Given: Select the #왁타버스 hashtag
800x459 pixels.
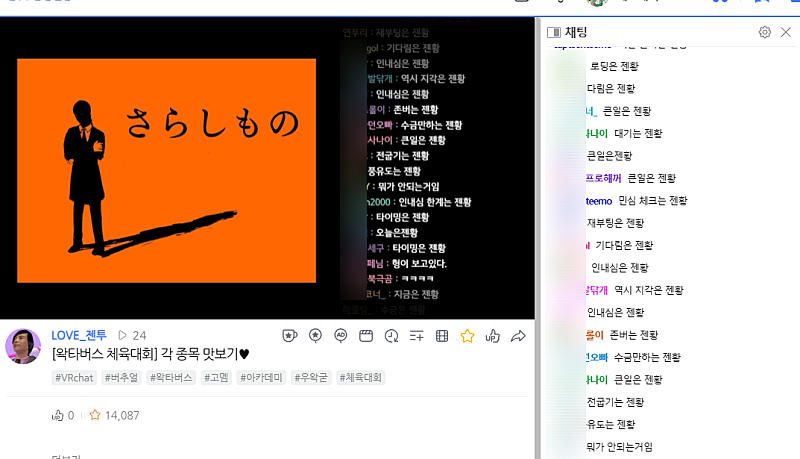Looking at the screenshot, I should (x=170, y=377).
